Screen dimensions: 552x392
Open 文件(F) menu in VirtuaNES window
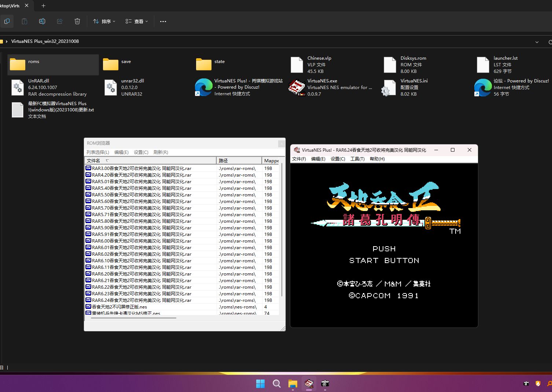tap(299, 159)
